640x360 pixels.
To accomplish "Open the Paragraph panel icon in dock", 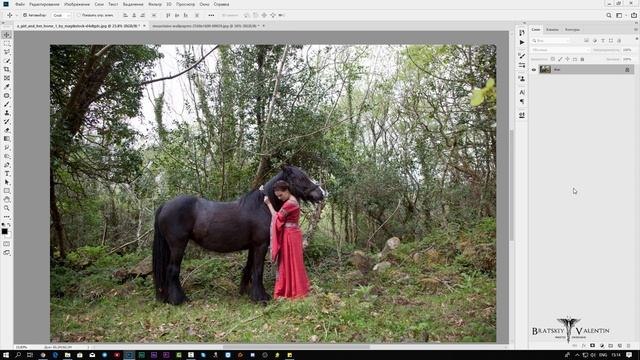I will [x=522, y=102].
